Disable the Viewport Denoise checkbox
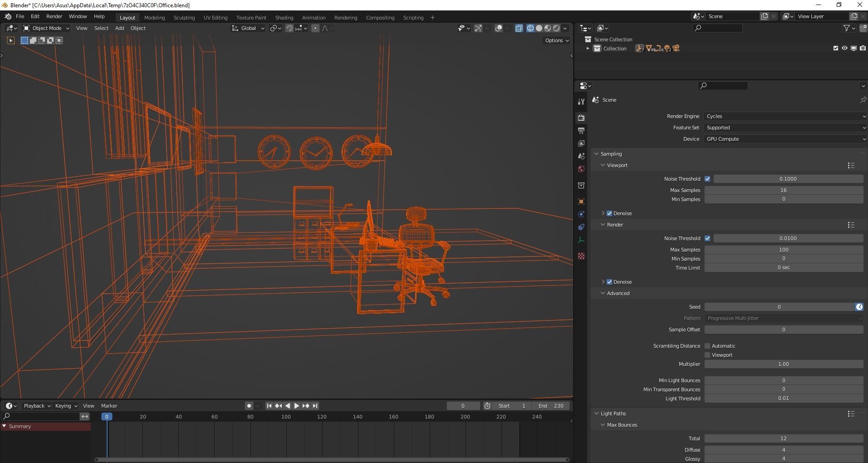Image resolution: width=868 pixels, height=463 pixels. 609,213
